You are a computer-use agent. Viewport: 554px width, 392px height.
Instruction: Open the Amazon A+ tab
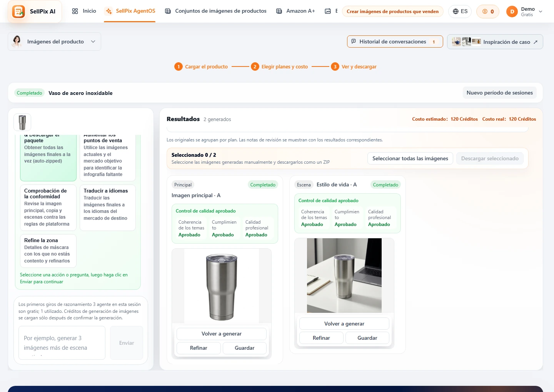point(295,11)
